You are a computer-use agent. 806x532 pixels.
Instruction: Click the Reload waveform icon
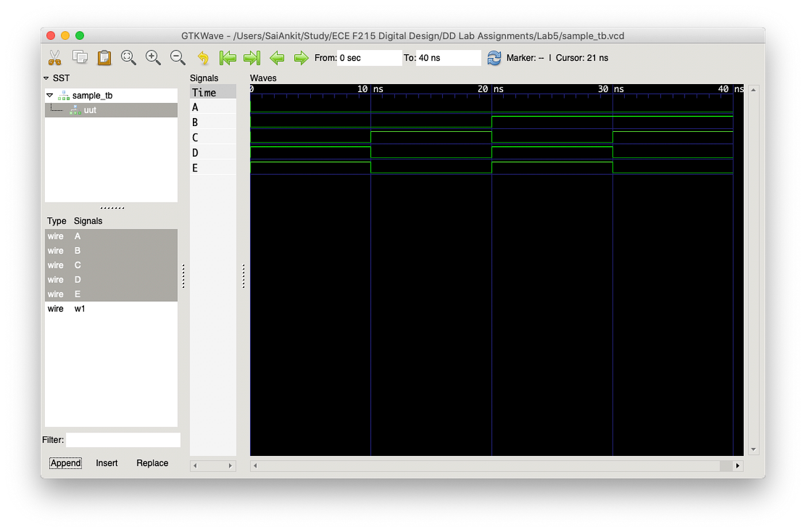coord(494,58)
